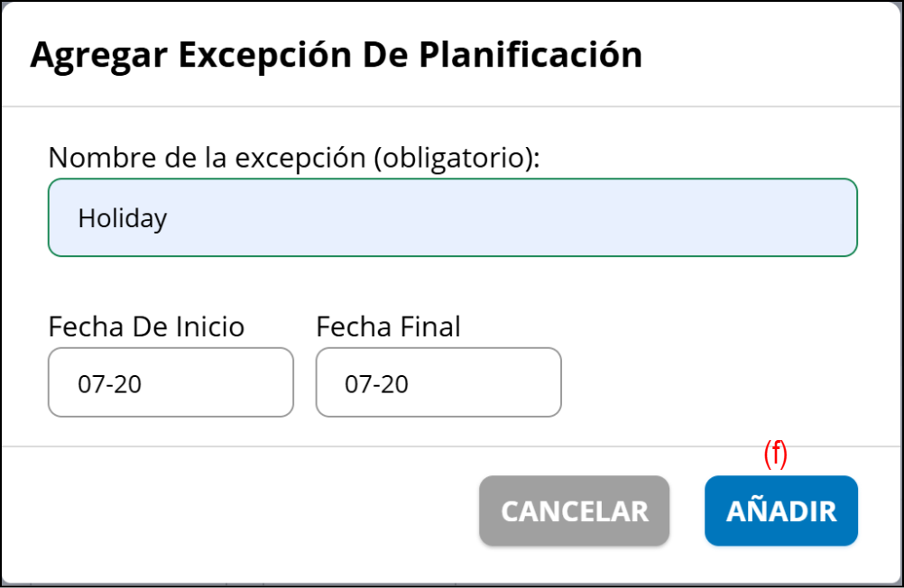Open the Fecha Final date field

tap(438, 382)
